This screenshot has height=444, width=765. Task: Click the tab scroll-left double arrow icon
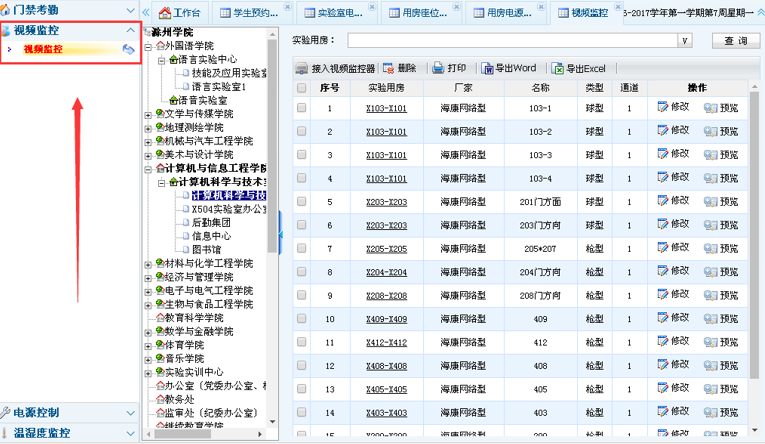(146, 12)
